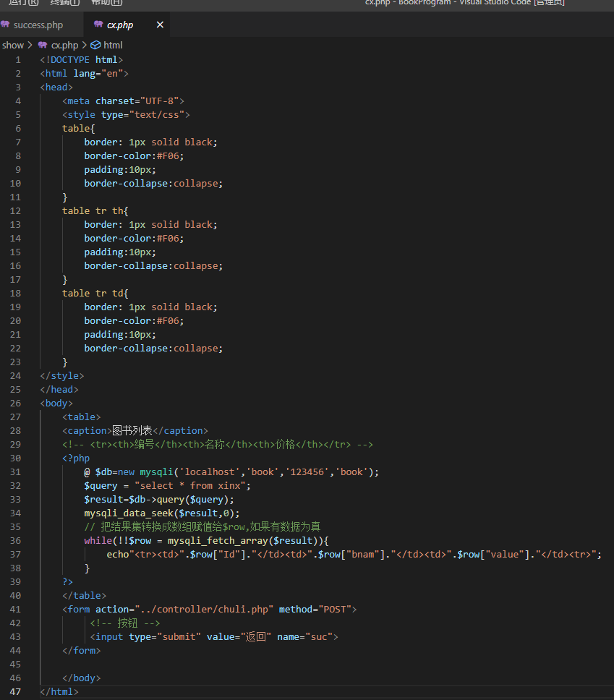Click the "mysqli_data_seek" function name
614x700 pixels.
(x=129, y=513)
